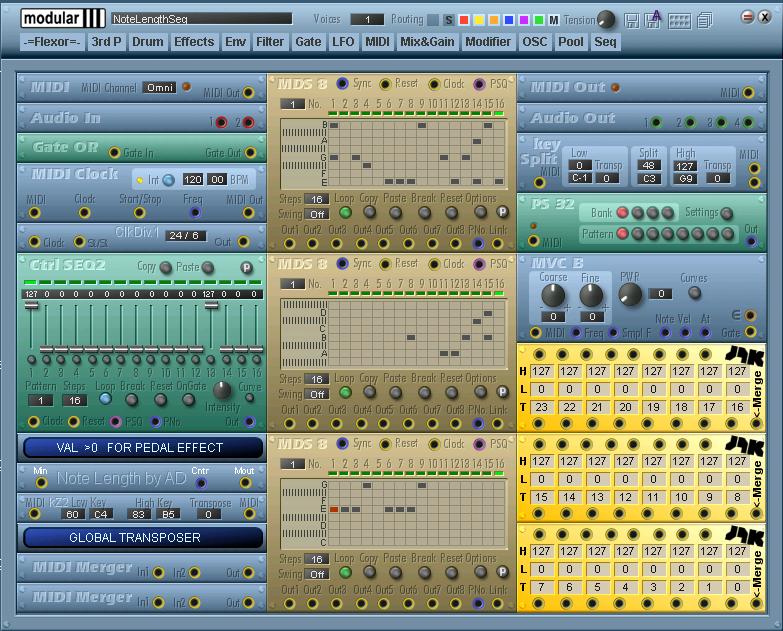Open the Pattern 1 selector on Ctrl SEQ2
The height and width of the screenshot is (631, 783).
coord(41,400)
